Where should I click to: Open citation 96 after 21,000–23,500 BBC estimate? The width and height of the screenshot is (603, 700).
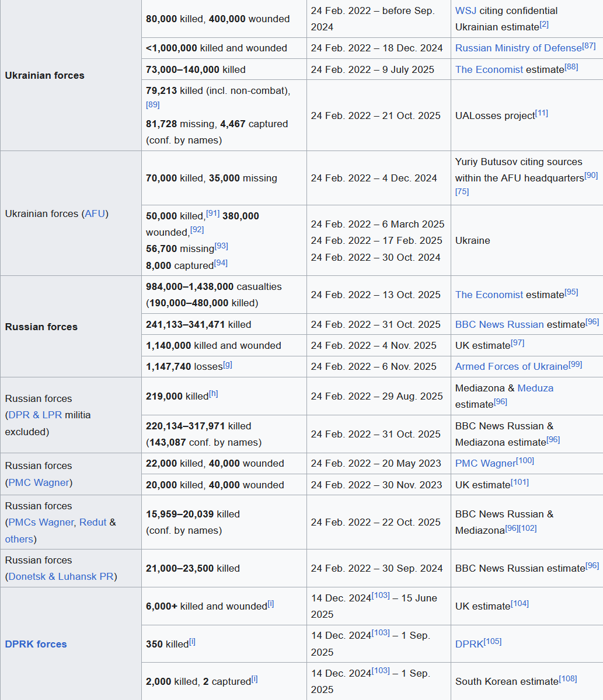point(592,566)
